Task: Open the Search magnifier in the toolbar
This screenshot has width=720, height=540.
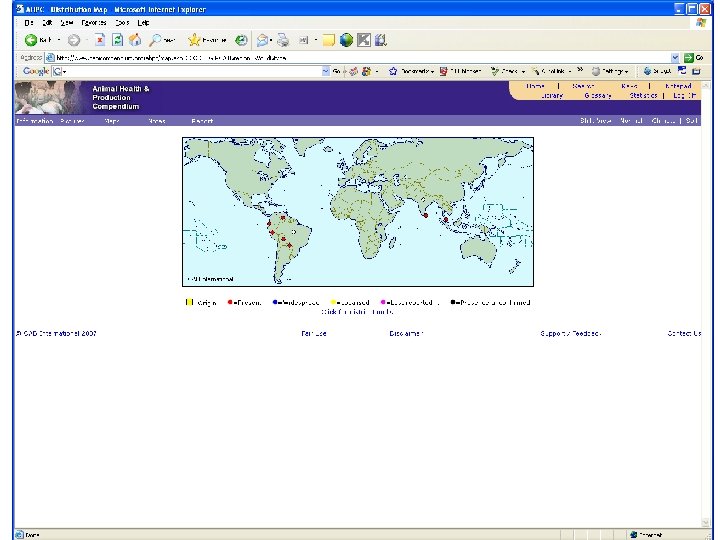Action: 156,40
